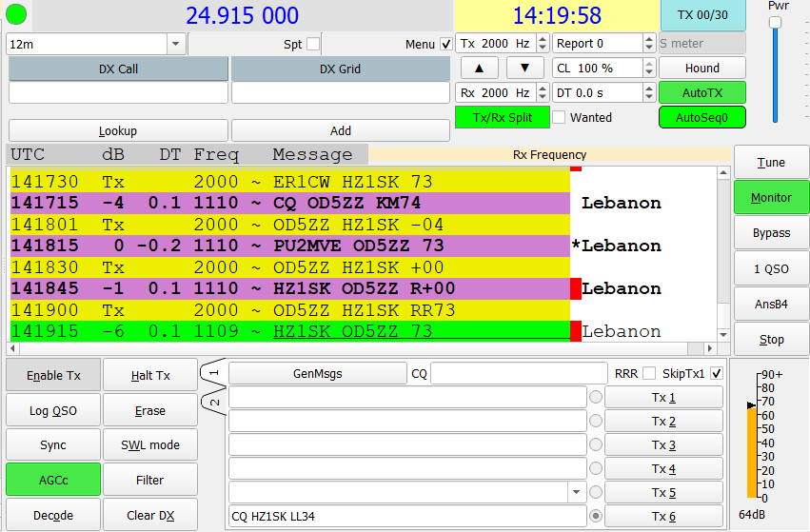Click the Sync button
The height and width of the screenshot is (532, 810).
[x=53, y=444]
